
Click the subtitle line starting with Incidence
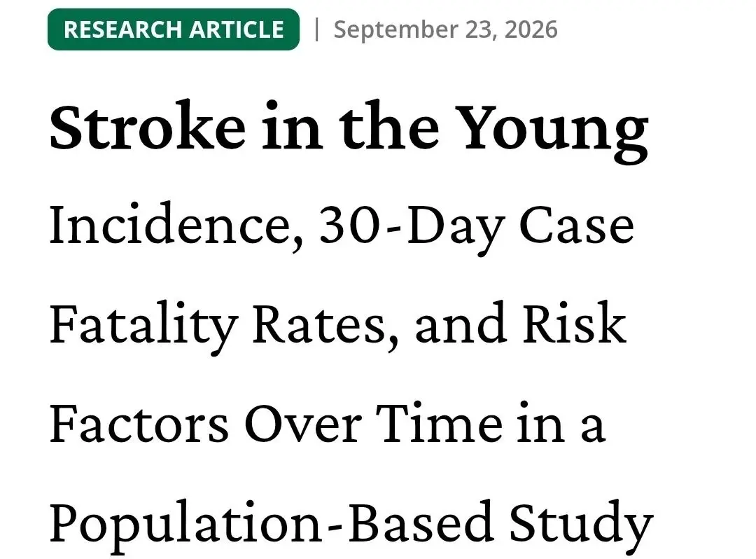pos(342,228)
